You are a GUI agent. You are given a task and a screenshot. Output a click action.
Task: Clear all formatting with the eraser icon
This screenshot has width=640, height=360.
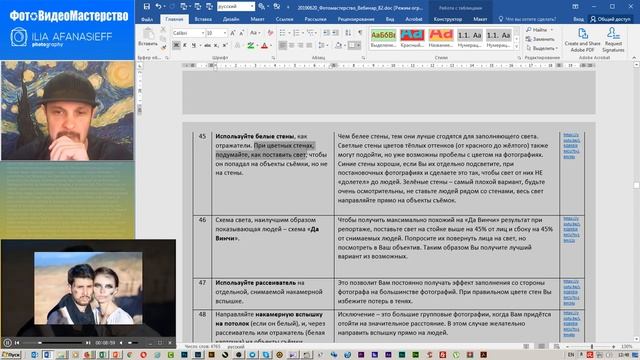pyautogui.click(x=270, y=33)
